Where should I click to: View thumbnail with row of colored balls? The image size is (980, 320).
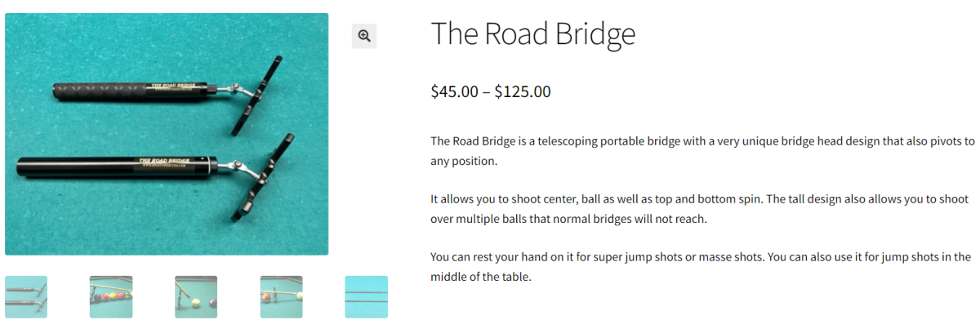(x=111, y=297)
